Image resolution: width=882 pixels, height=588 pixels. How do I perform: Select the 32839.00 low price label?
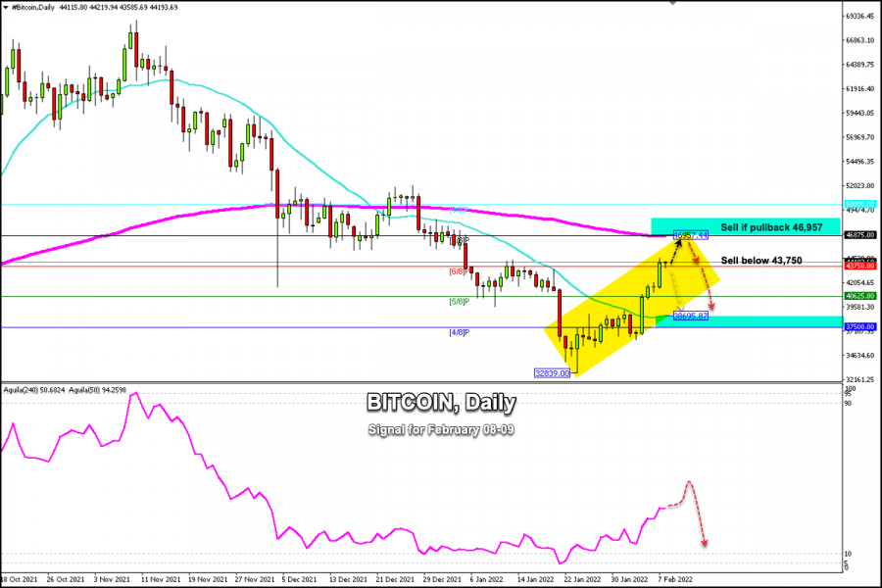pos(552,373)
